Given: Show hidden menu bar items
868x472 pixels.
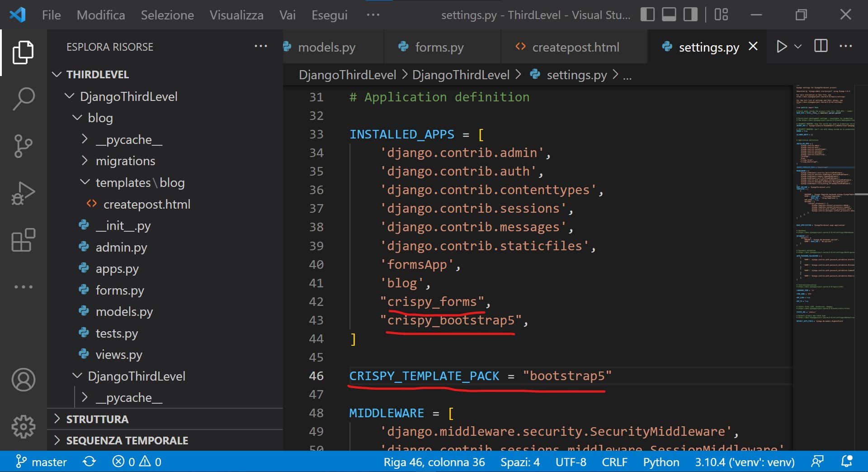Looking at the screenshot, I should pyautogui.click(x=373, y=15).
